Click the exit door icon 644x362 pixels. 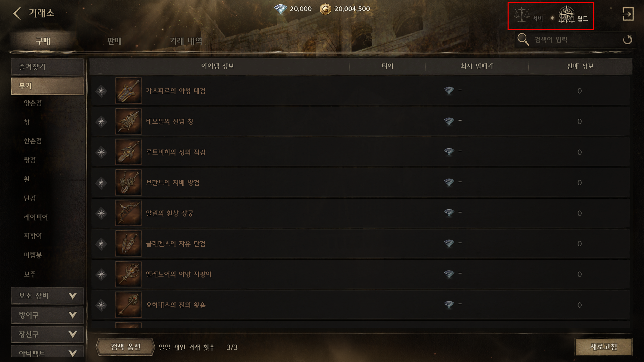pyautogui.click(x=628, y=14)
